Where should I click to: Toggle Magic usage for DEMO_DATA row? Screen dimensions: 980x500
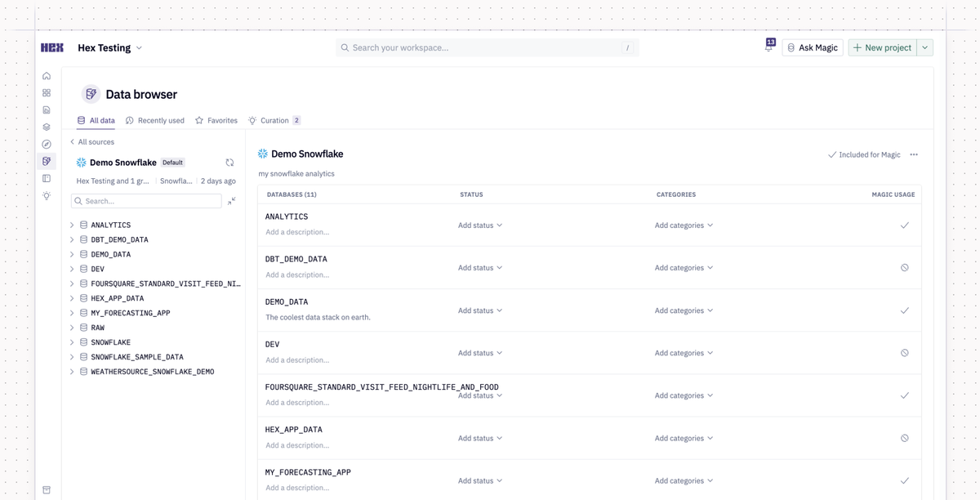[905, 310]
